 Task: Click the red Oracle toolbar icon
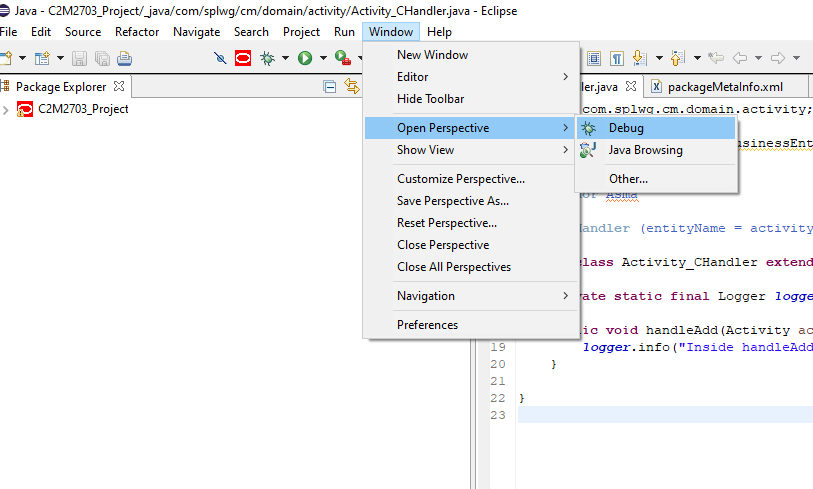click(x=243, y=58)
